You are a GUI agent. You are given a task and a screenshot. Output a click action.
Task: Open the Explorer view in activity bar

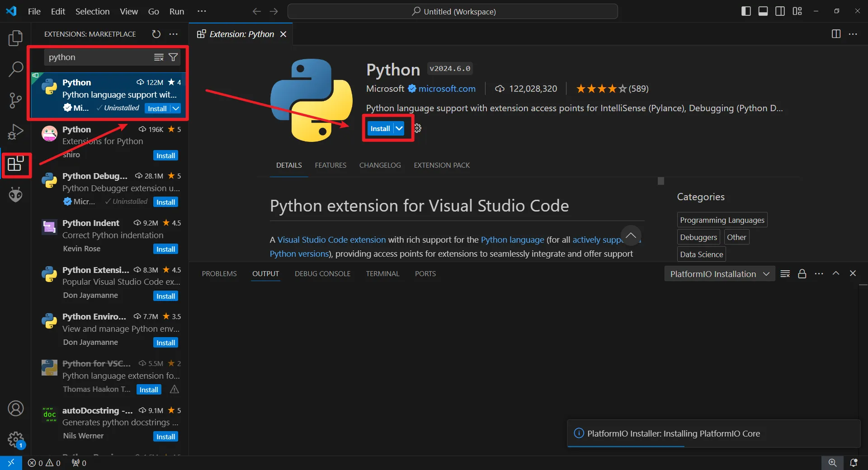click(15, 38)
